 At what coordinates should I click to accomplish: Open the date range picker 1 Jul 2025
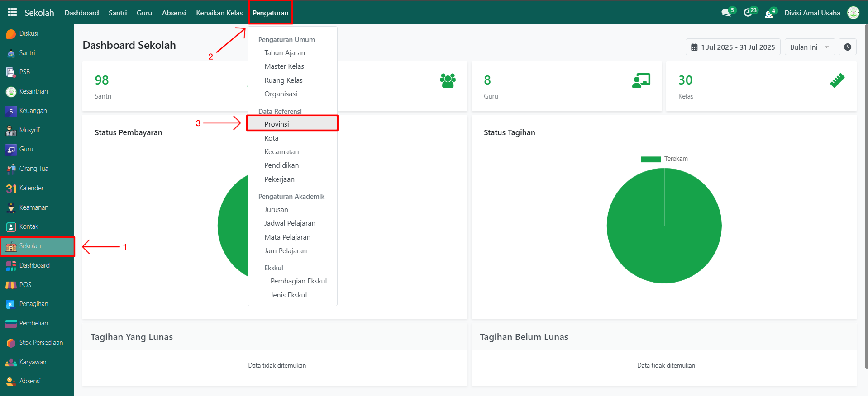coord(733,47)
